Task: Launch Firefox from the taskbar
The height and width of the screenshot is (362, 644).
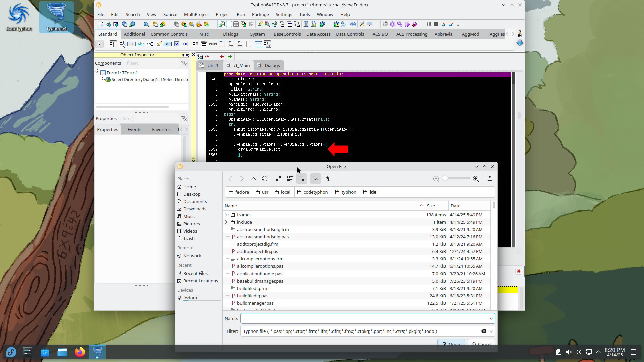Action: (x=80, y=352)
